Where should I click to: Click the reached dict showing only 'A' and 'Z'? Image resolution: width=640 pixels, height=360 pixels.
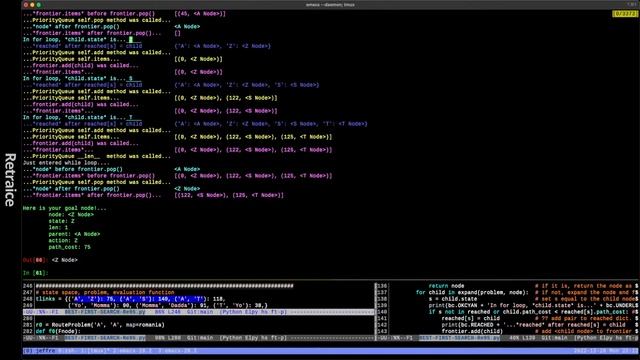(222, 46)
